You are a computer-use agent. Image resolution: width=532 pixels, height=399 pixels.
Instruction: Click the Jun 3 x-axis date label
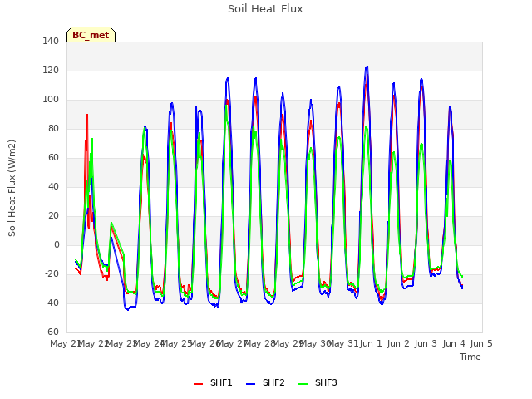tap(426, 343)
